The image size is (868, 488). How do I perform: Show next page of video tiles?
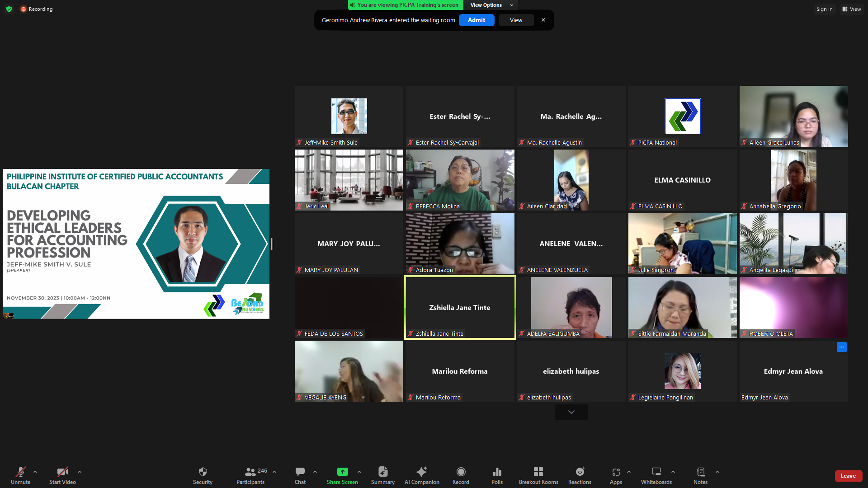pyautogui.click(x=571, y=412)
